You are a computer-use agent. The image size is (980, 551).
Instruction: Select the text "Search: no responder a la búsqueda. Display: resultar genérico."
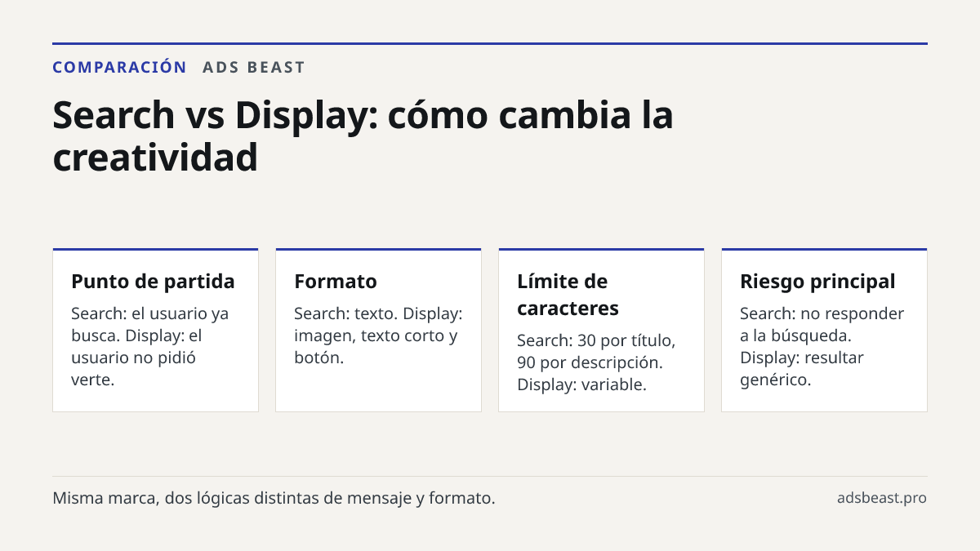(822, 346)
